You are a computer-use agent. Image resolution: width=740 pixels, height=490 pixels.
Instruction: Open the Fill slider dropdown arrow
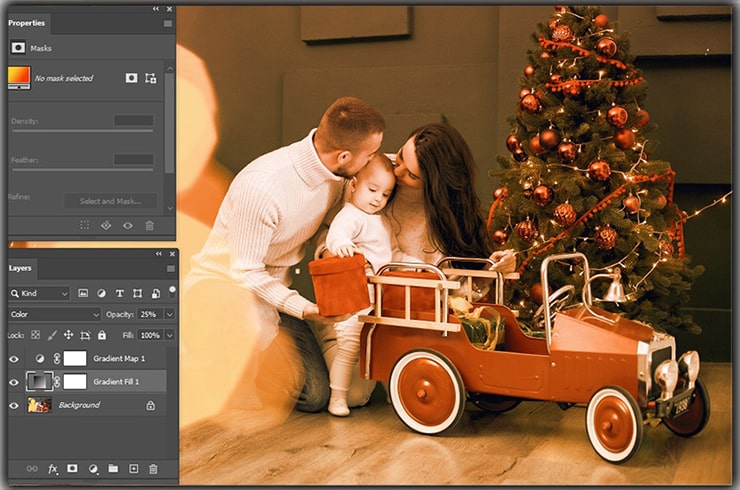(170, 335)
